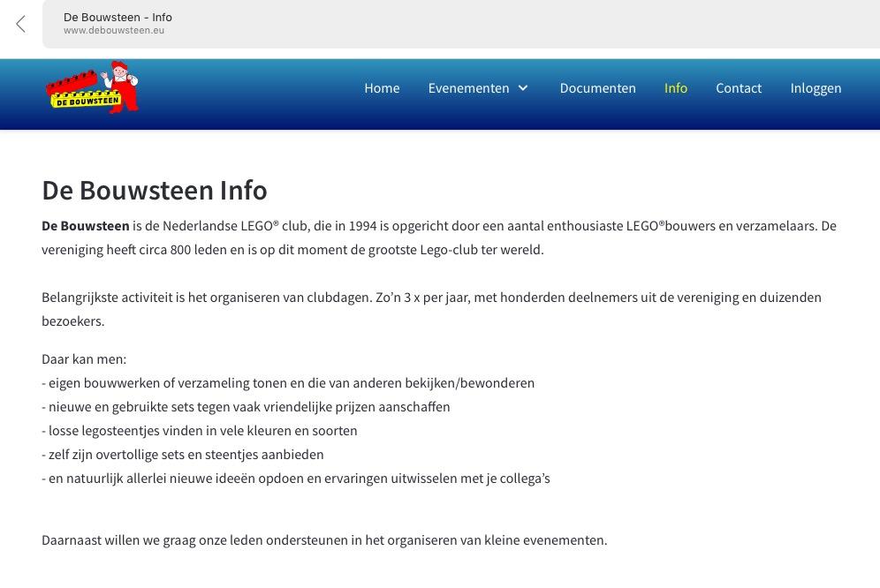Select the highlighted Info menu item
This screenshot has width=880, height=588.
click(x=676, y=88)
